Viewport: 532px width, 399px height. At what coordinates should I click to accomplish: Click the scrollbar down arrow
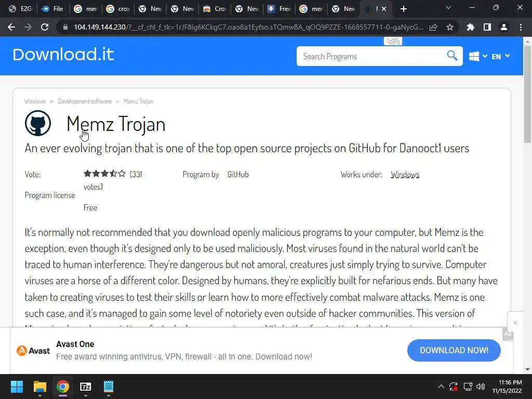[x=527, y=369]
